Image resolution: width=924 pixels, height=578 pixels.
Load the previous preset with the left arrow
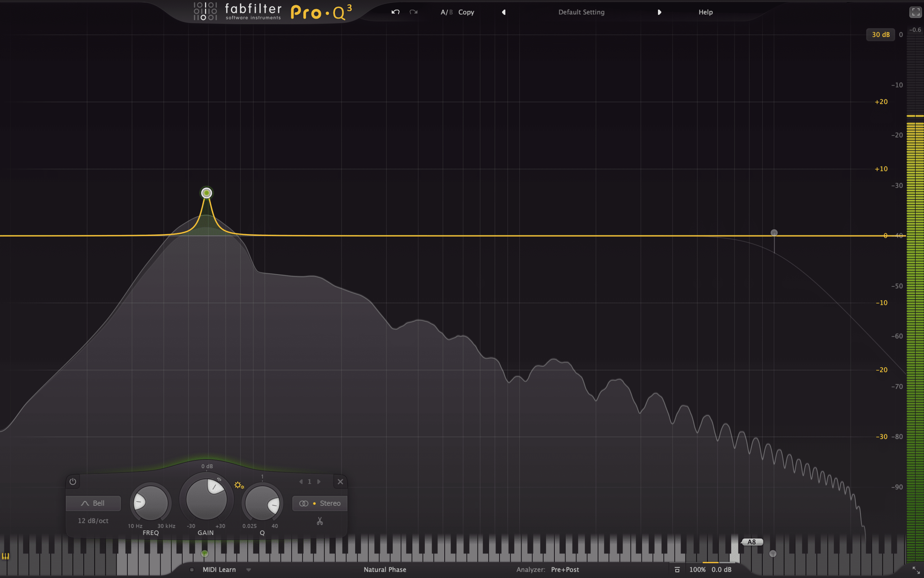tap(504, 12)
